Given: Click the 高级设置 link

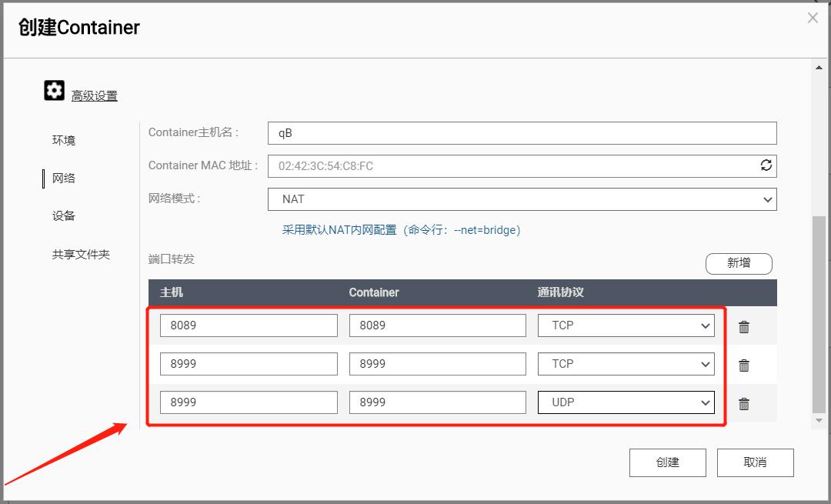Looking at the screenshot, I should pyautogui.click(x=95, y=96).
